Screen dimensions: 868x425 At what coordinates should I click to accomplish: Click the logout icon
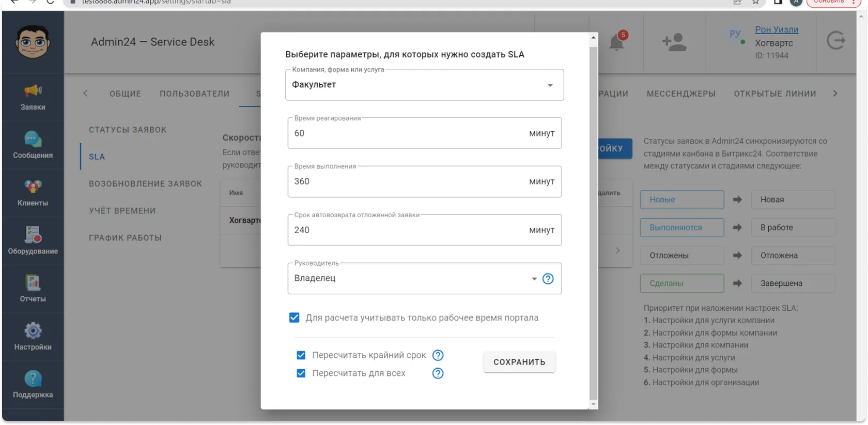[835, 40]
